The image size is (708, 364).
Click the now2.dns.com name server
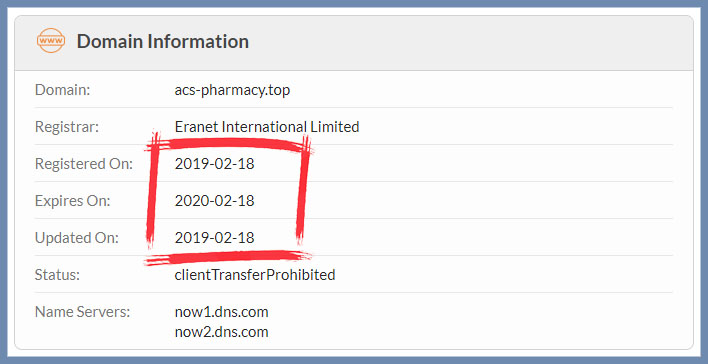pos(221,332)
